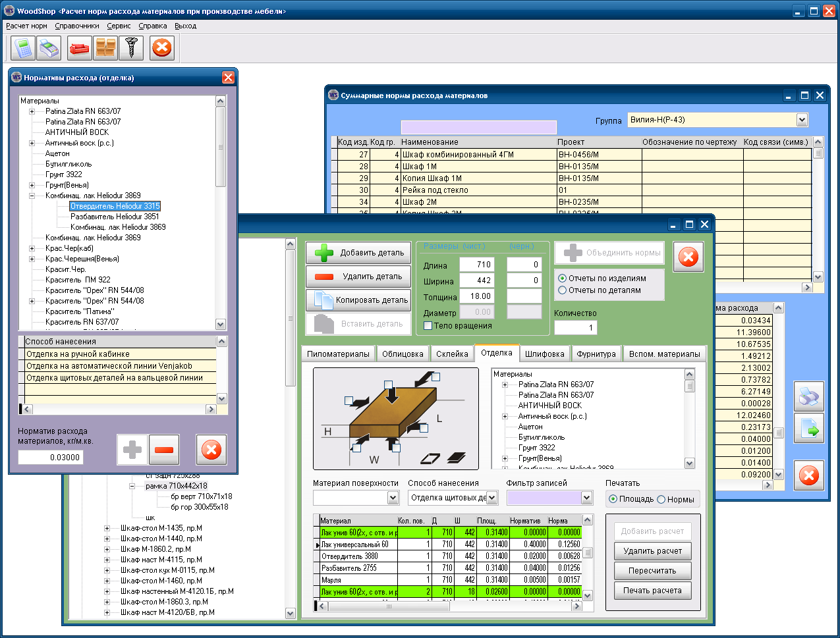
Task: Collapse Комбинац. лак Heliodur 3869 node
Action: coord(32,196)
